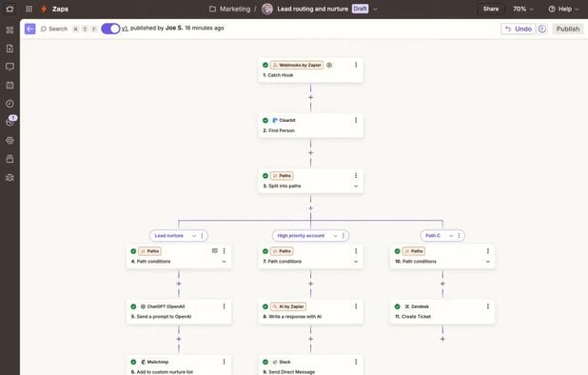
Task: Click the Undo button
Action: (519, 29)
